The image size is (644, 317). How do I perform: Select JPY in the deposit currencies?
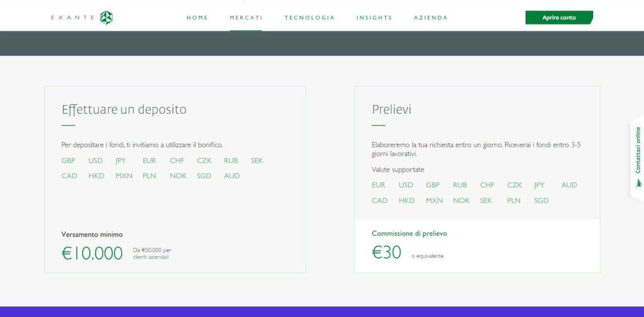(121, 160)
